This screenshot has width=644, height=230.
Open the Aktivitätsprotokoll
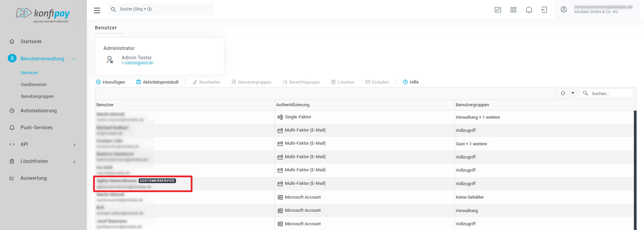(x=157, y=82)
